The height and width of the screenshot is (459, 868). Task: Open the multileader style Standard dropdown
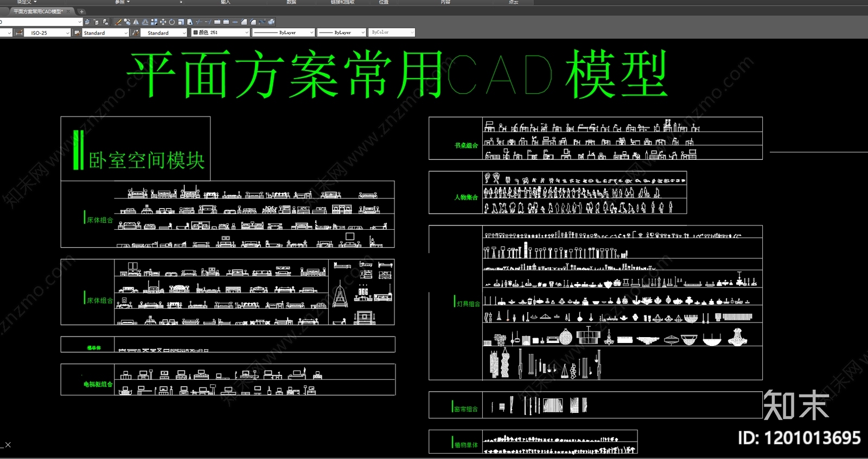click(163, 33)
